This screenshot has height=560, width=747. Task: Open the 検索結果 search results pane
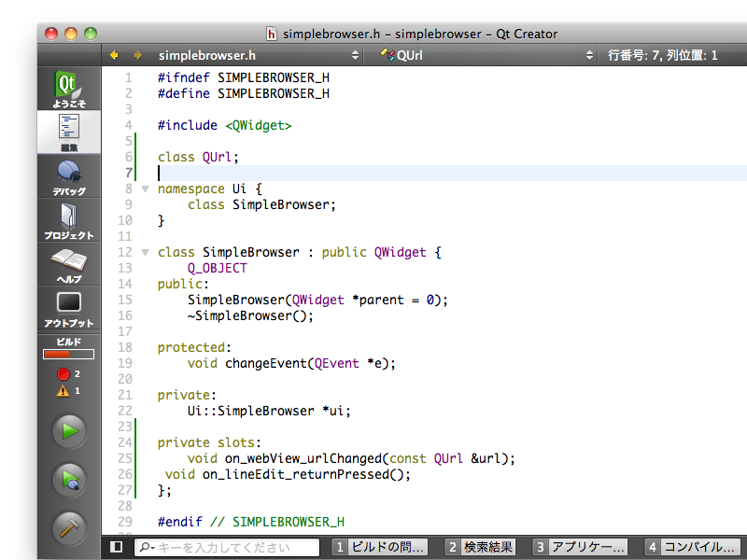tap(481, 547)
